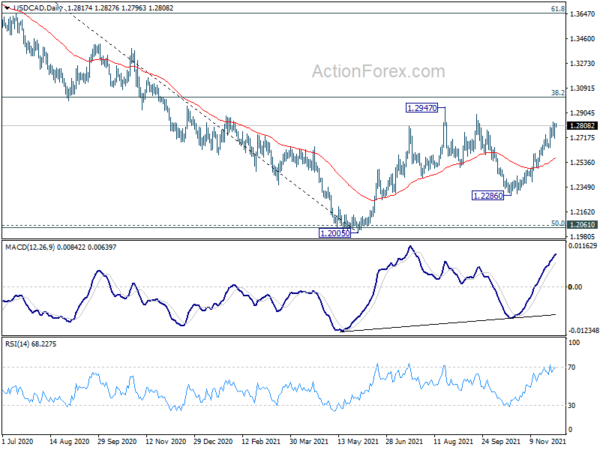Viewport: 600px width, 450px height.
Task: Click the RSI(14) 68.2275 indicator label
Action: [31, 344]
